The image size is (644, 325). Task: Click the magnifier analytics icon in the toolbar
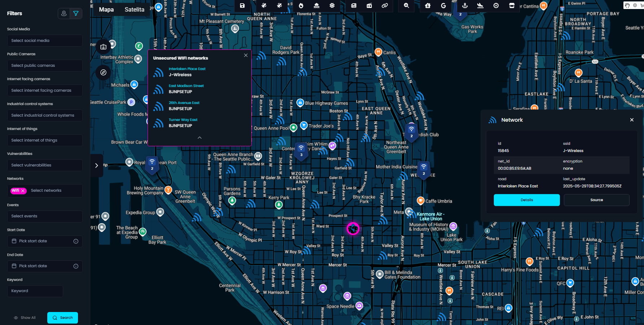406,5
